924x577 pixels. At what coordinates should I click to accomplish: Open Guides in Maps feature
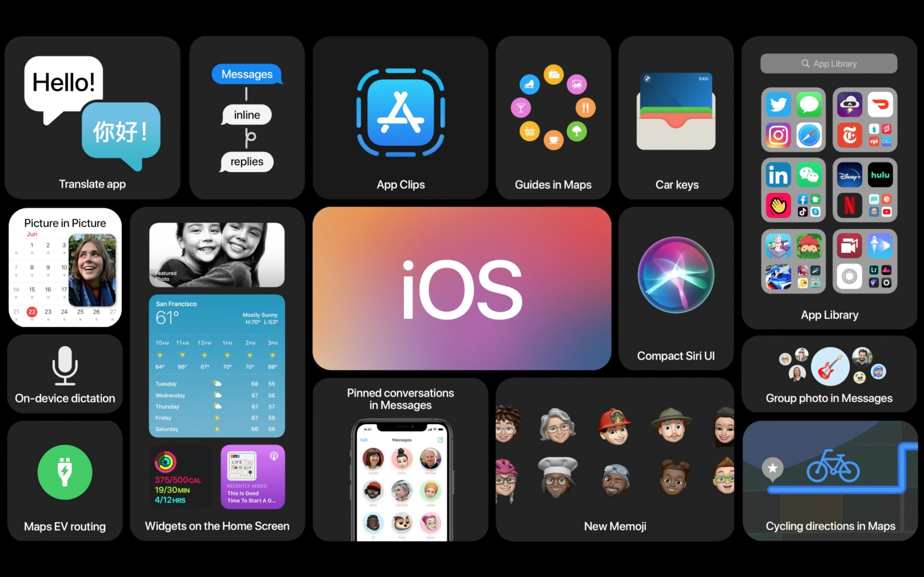tap(554, 113)
